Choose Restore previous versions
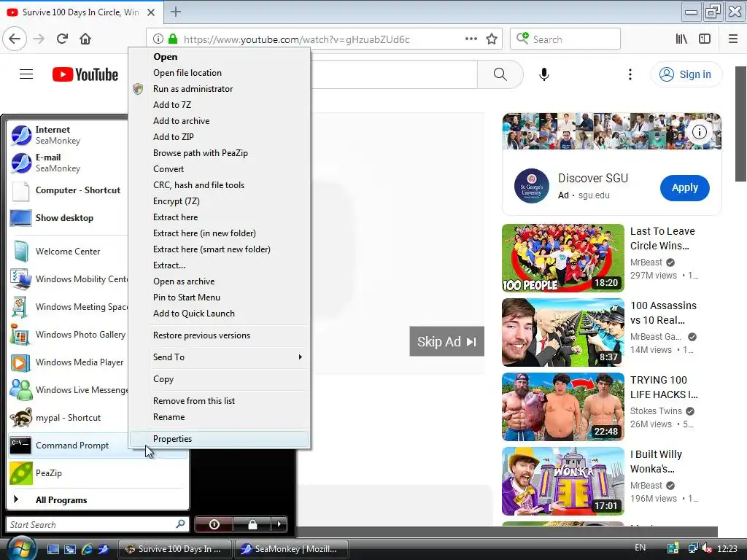The height and width of the screenshot is (560, 747). (219, 335)
